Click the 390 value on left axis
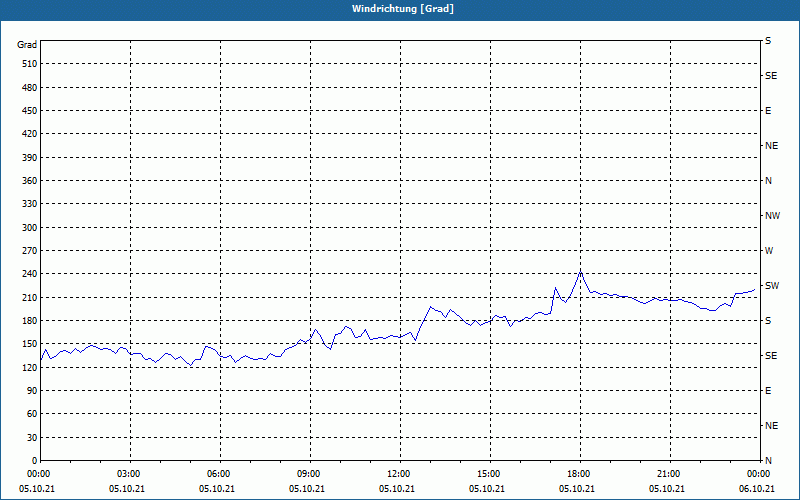Viewport: 800px width, 500px height. click(x=30, y=157)
